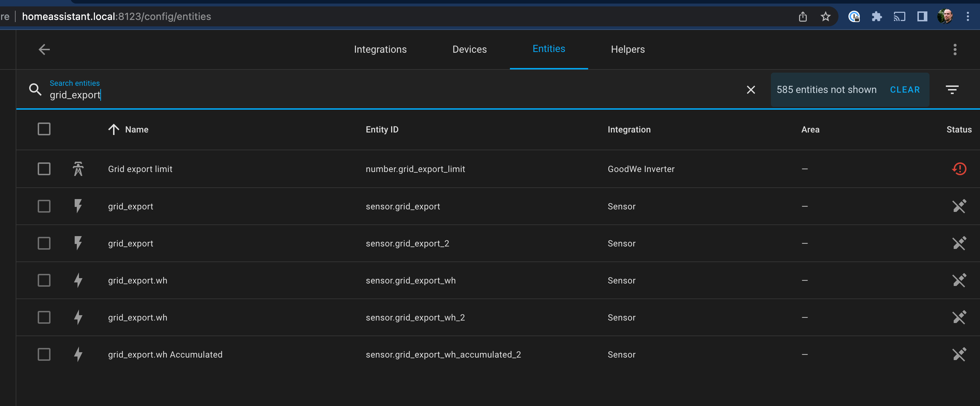Check the Grid export limit row checkbox

tap(44, 169)
